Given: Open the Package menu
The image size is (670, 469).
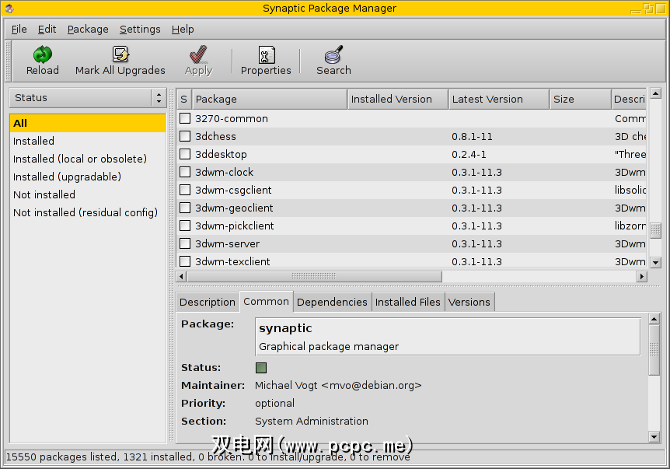Looking at the screenshot, I should pyautogui.click(x=88, y=29).
